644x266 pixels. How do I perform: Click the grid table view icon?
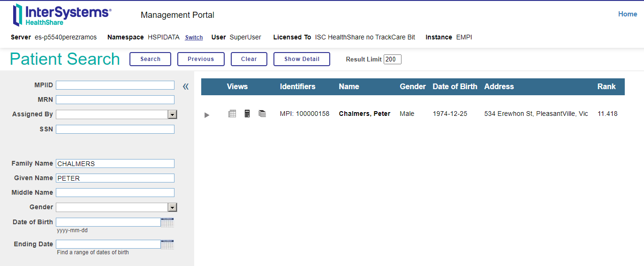pos(232,114)
